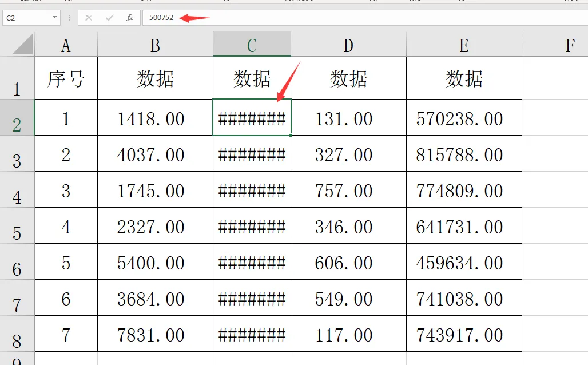Click the 序号 header cell
The width and height of the screenshot is (588, 365).
click(x=66, y=78)
